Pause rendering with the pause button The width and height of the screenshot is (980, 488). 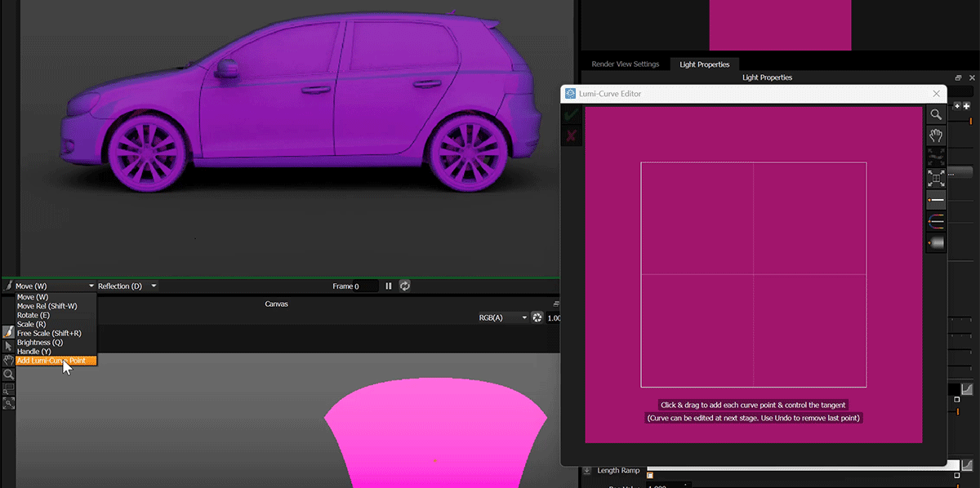pyautogui.click(x=389, y=286)
